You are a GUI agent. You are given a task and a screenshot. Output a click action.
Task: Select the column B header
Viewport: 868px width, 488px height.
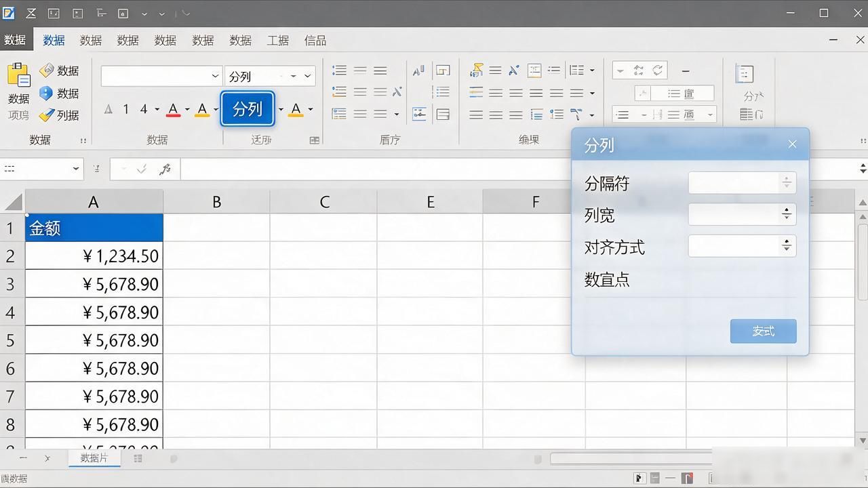click(x=216, y=202)
